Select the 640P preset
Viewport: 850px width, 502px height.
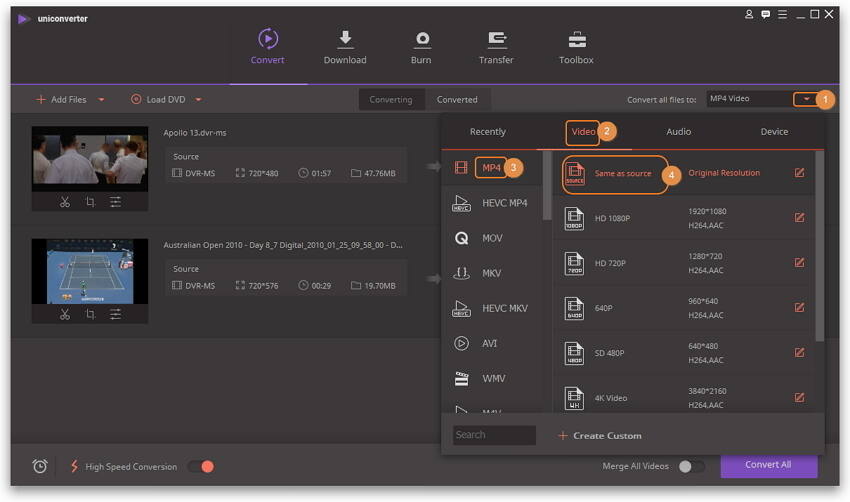[x=683, y=308]
